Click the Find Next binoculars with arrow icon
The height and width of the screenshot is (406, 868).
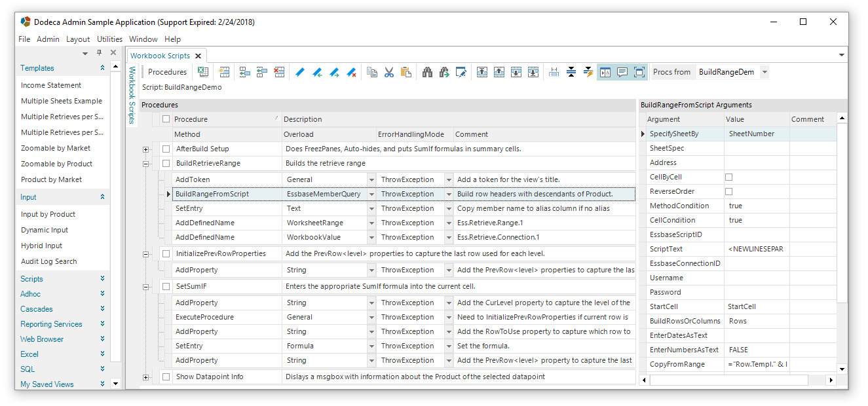pos(444,72)
